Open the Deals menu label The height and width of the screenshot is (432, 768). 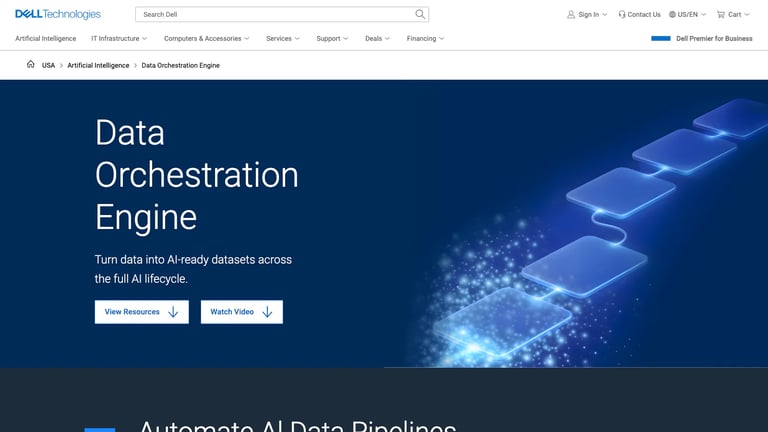pos(373,38)
